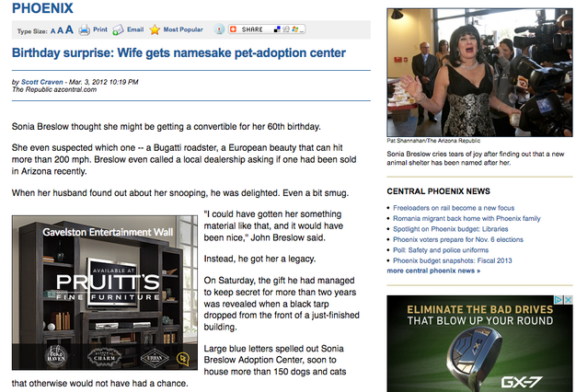Viewport: 576px width, 392px height.
Task: Click the Pruitt's Fine Furniture ad
Action: pos(105,293)
